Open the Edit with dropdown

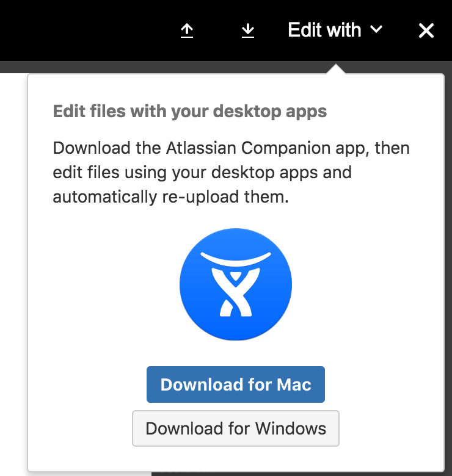(335, 30)
